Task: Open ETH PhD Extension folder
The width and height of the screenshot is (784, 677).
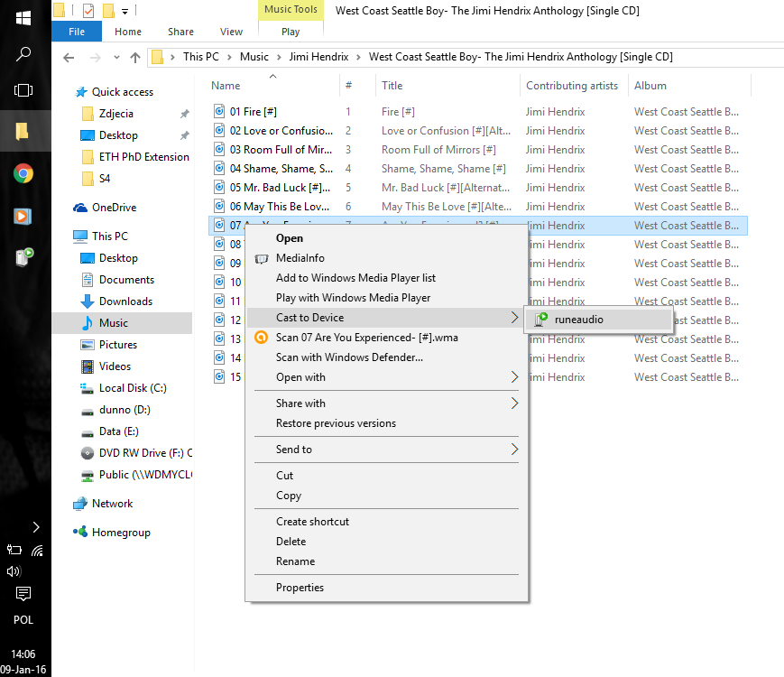Action: (144, 157)
